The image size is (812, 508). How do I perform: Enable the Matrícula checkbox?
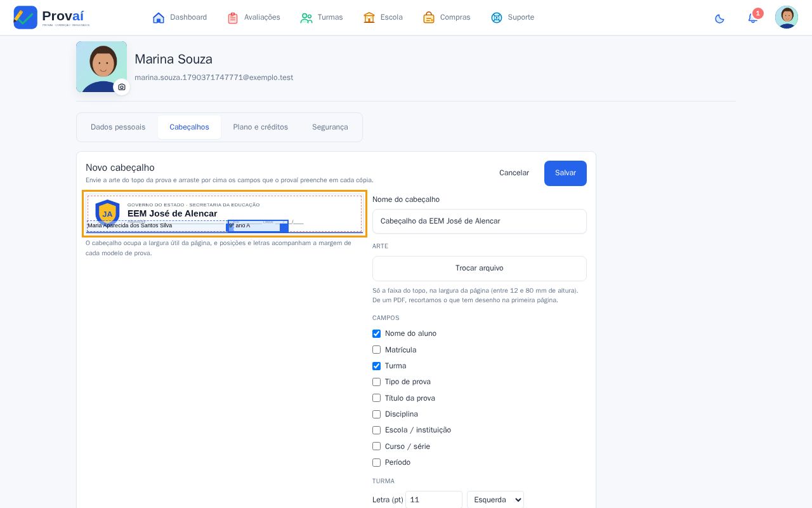pyautogui.click(x=376, y=350)
